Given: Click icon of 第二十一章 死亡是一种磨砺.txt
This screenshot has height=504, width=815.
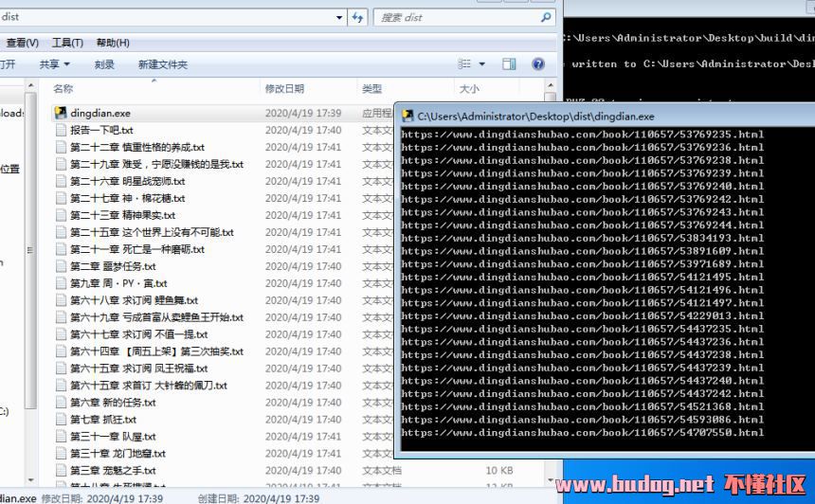Looking at the screenshot, I should tap(61, 249).
